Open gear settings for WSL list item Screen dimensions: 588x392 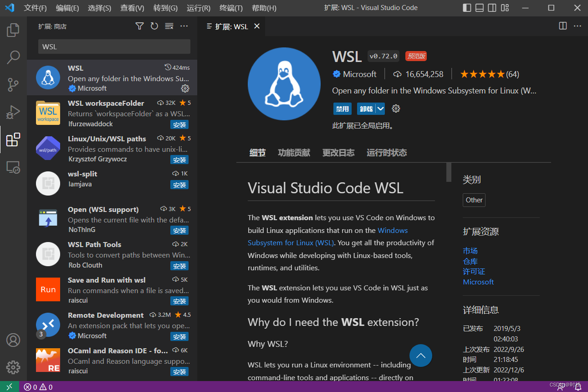(x=185, y=88)
